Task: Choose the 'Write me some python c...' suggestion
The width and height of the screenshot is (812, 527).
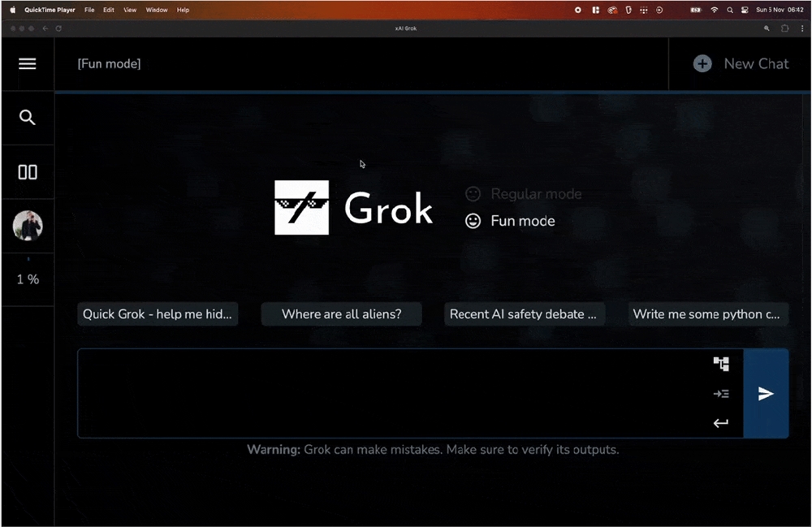Action: coord(707,314)
